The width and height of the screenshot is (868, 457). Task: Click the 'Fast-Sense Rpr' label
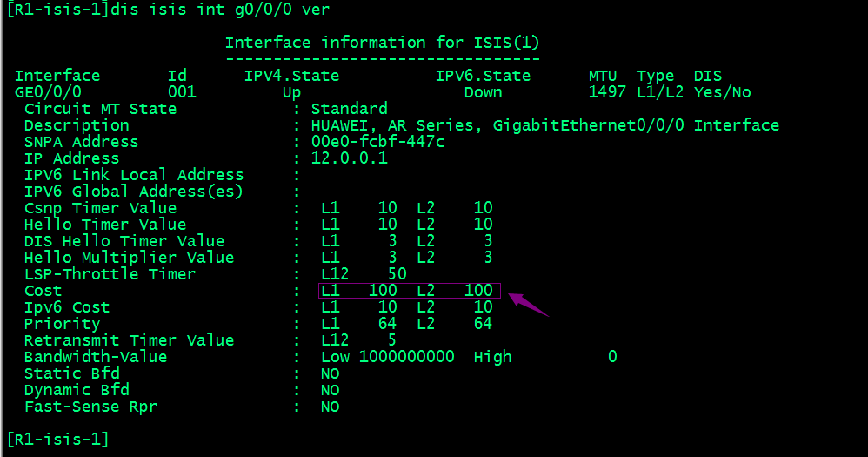pos(90,407)
